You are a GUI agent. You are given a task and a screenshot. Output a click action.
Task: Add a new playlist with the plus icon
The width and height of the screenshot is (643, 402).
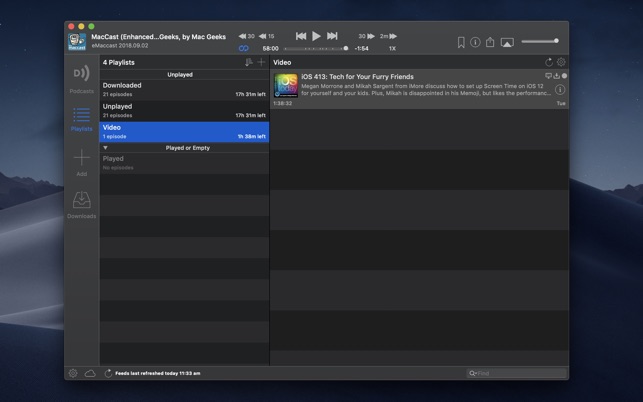[x=261, y=62]
